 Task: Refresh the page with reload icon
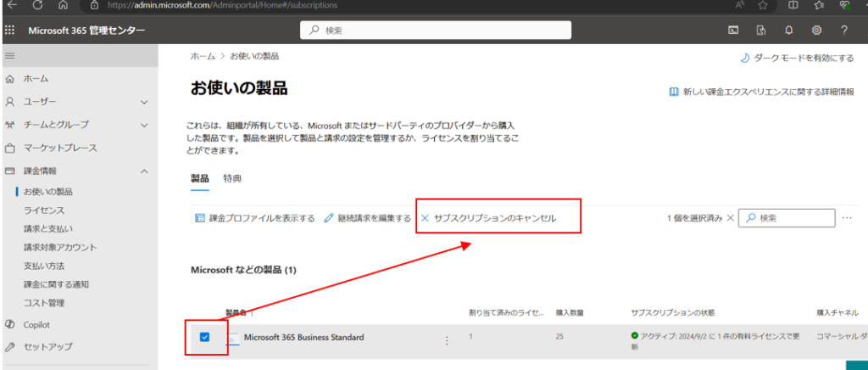tap(37, 5)
